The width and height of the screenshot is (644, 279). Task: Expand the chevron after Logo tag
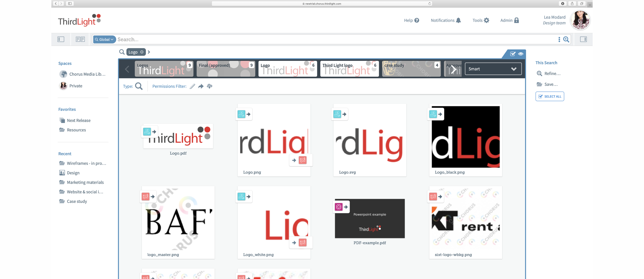click(149, 52)
